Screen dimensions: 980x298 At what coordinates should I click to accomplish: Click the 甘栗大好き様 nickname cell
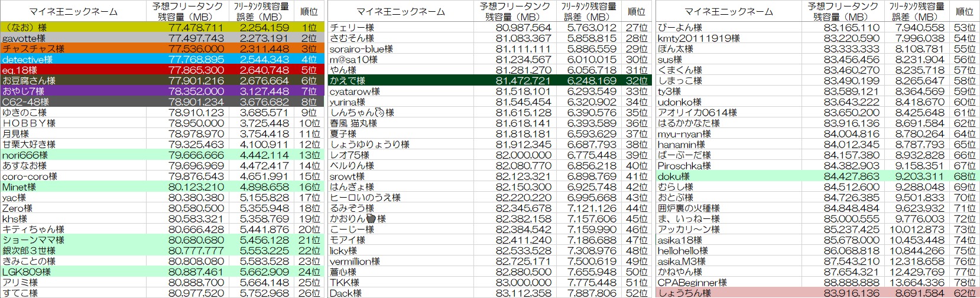(73, 145)
